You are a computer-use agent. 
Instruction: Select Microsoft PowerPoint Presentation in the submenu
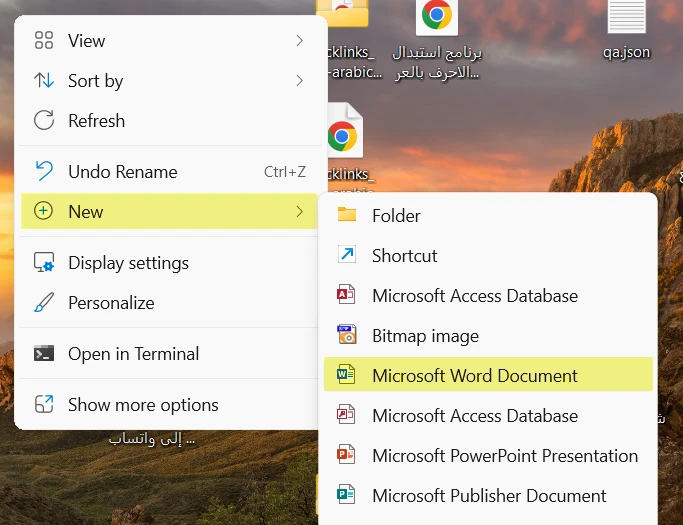pos(488,456)
